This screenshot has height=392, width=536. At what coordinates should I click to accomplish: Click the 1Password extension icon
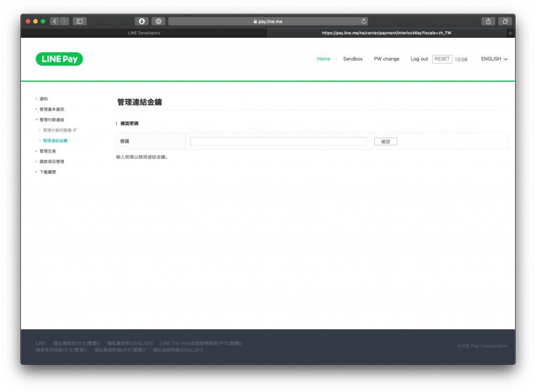coord(159,21)
